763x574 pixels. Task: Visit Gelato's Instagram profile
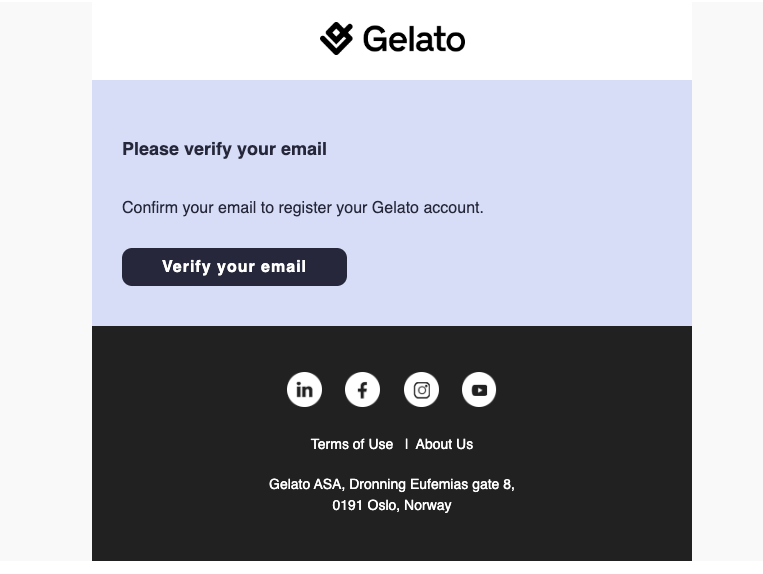point(421,389)
